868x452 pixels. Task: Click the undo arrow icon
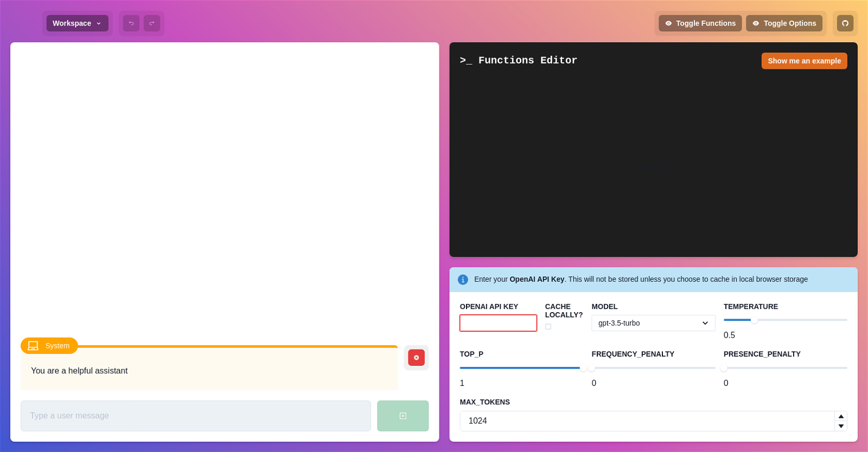click(131, 23)
